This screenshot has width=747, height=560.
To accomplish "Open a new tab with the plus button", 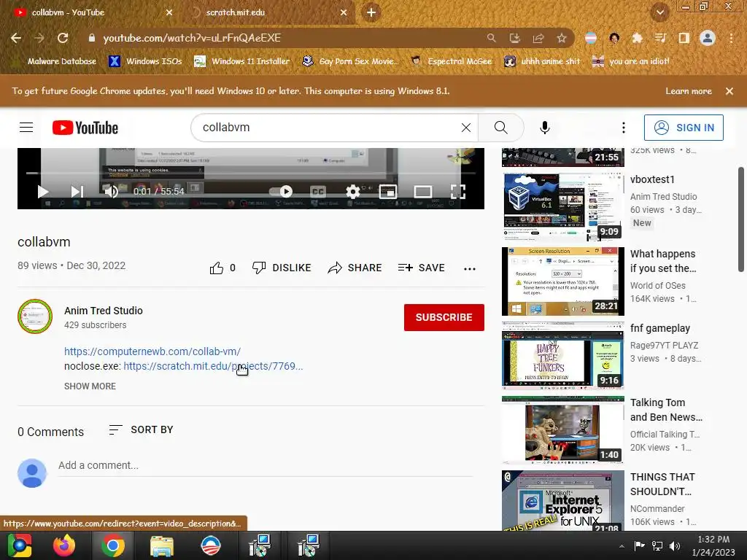I will coord(371,12).
